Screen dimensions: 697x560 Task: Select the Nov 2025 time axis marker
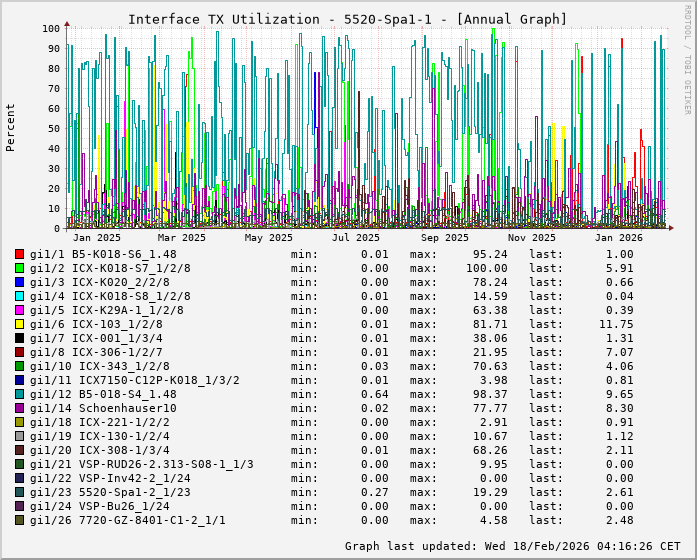point(531,238)
